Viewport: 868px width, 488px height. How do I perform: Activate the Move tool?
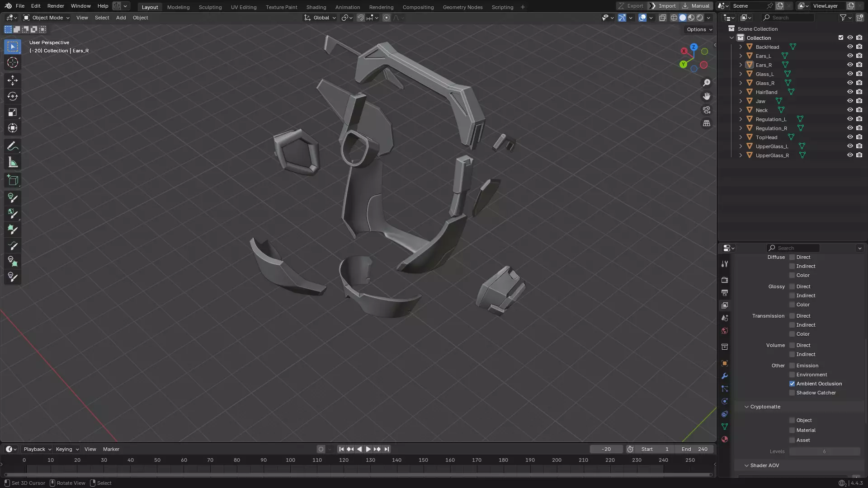pos(13,80)
